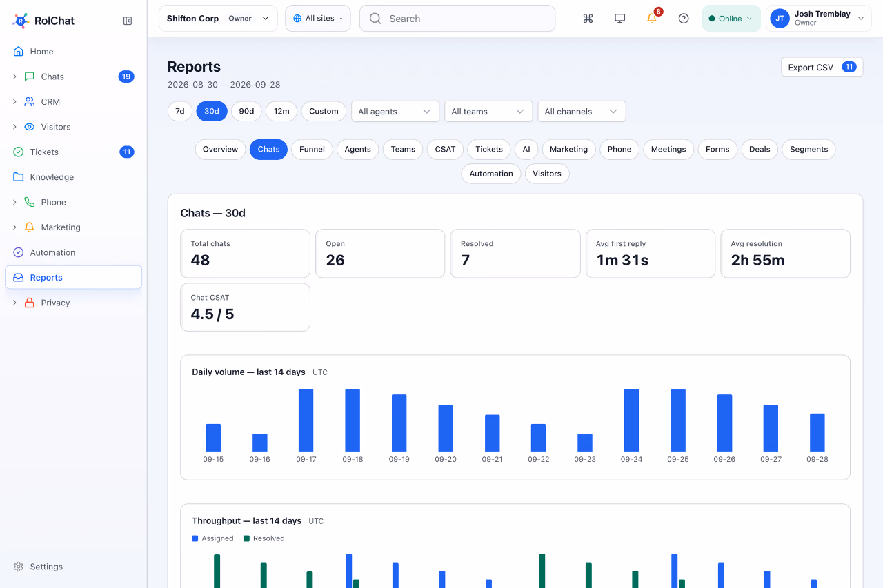Click the Settings gear icon
This screenshot has width=883, height=588.
point(19,567)
